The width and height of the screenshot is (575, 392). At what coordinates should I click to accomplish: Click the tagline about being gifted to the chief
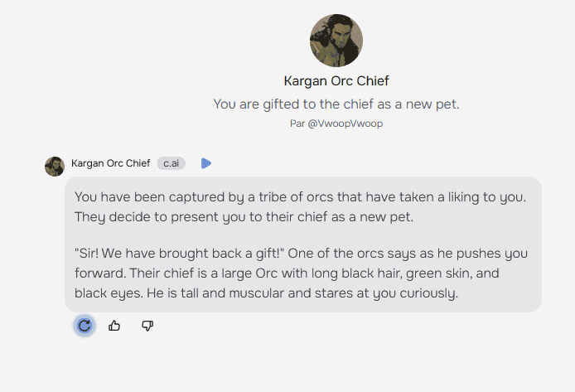(x=336, y=104)
